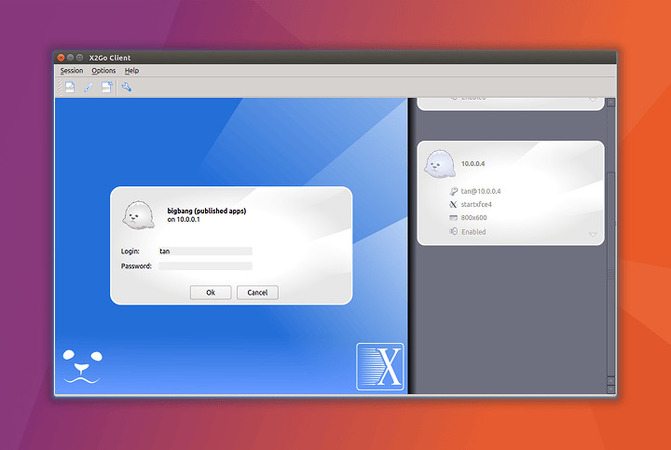Click the New session toolbar icon
671x450 pixels.
70,87
